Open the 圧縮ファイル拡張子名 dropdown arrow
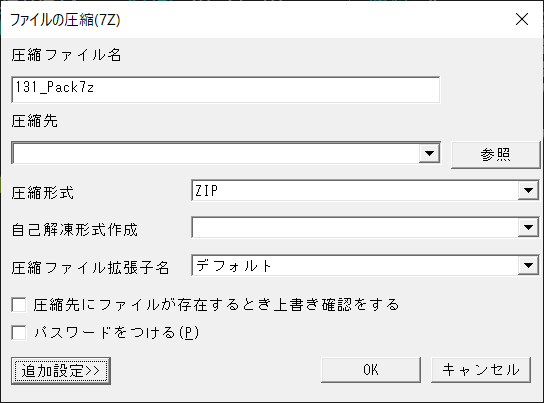Screen dimensions: 544x403 [528, 266]
